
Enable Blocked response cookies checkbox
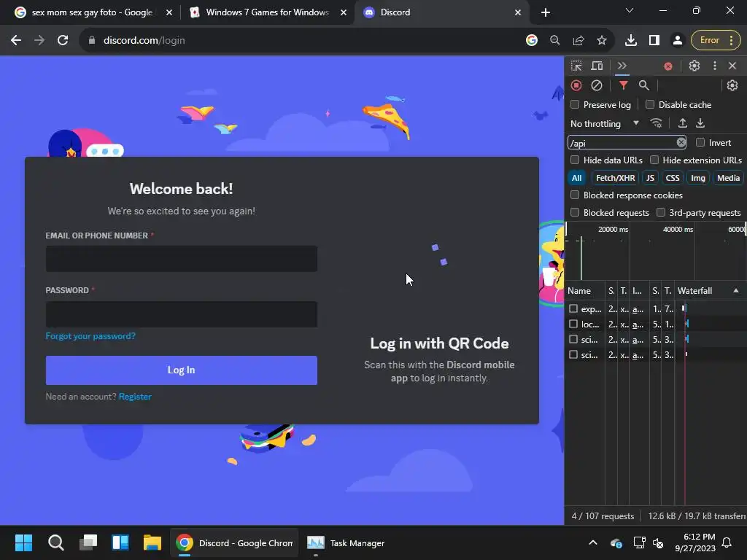pyautogui.click(x=575, y=195)
